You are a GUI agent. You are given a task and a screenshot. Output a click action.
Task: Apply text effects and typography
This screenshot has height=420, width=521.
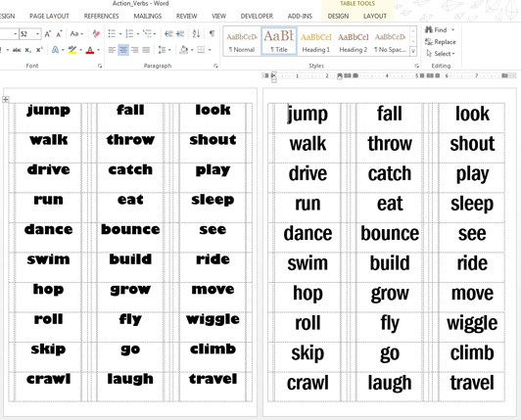[55, 50]
